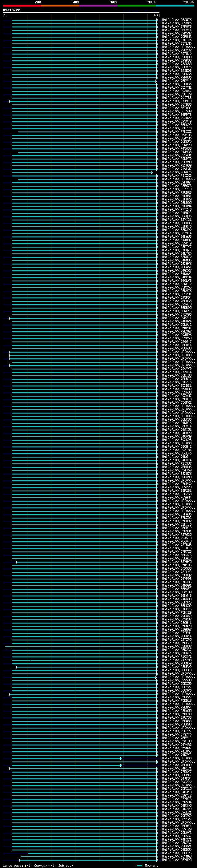Select the UniRef100_B6TD86 label

pos(177,104)
